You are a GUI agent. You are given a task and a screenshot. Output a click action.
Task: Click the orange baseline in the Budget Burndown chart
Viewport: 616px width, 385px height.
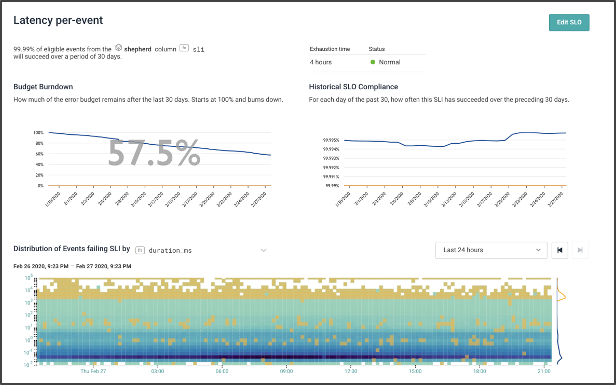coord(160,185)
